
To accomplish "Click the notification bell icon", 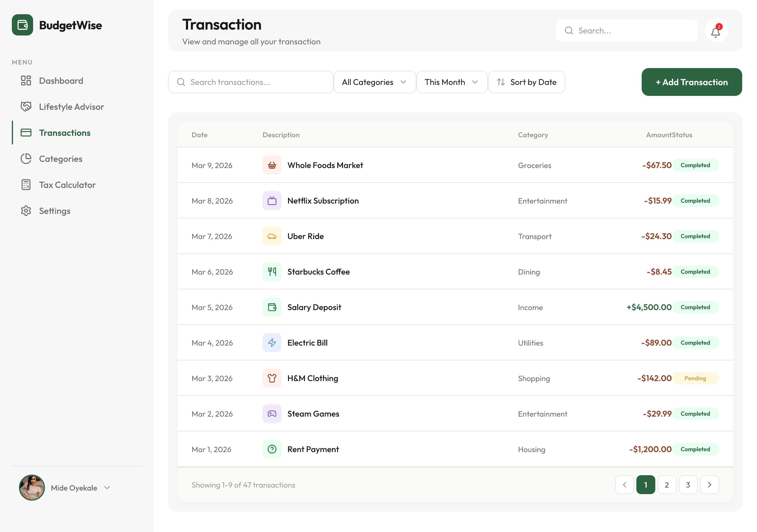I will point(716,31).
